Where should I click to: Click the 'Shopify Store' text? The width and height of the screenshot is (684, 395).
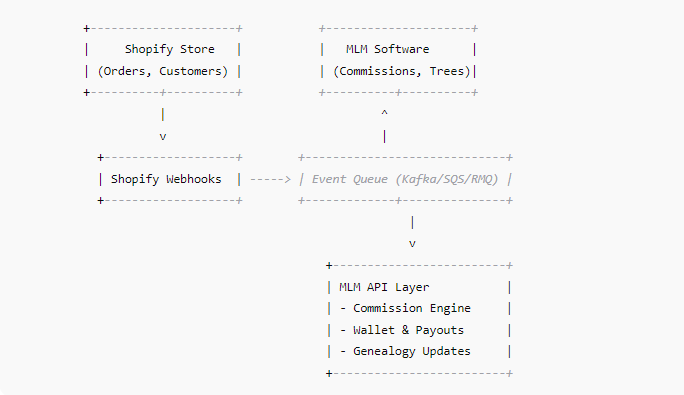(x=170, y=49)
